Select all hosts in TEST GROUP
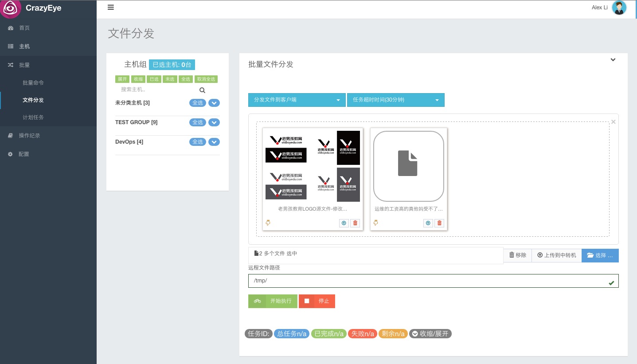This screenshot has height=364, width=637. [198, 122]
